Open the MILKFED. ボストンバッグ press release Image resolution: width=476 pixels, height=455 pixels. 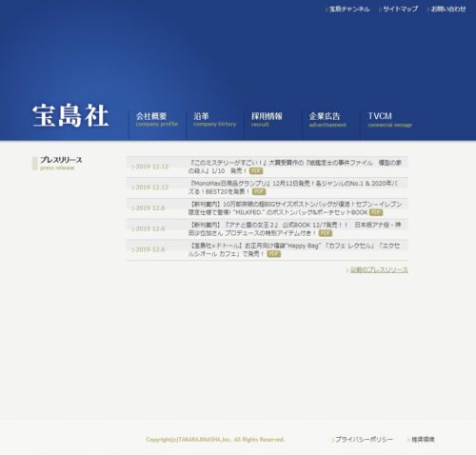coord(295,208)
